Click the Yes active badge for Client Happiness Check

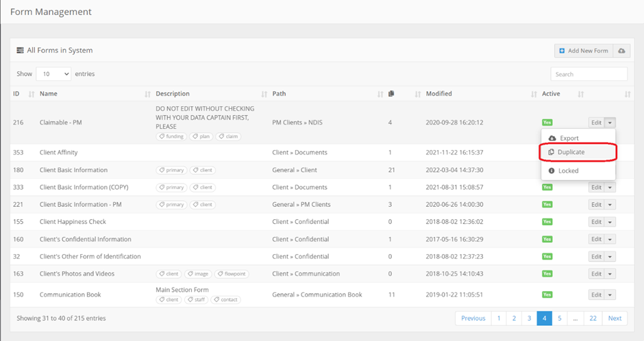[547, 222]
